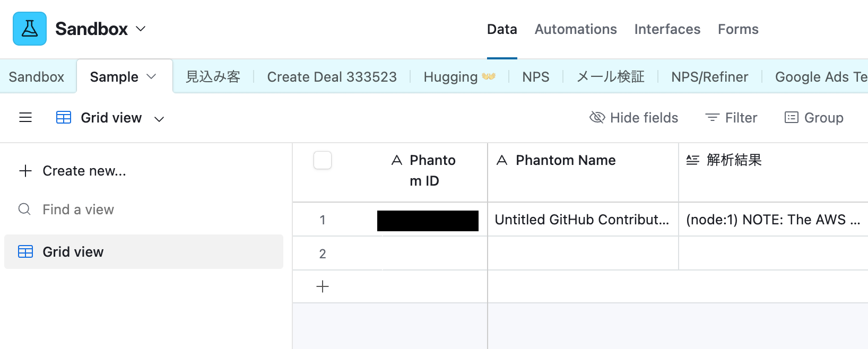868x349 pixels.
Task: Click the Hide fields eye icon
Action: [597, 118]
